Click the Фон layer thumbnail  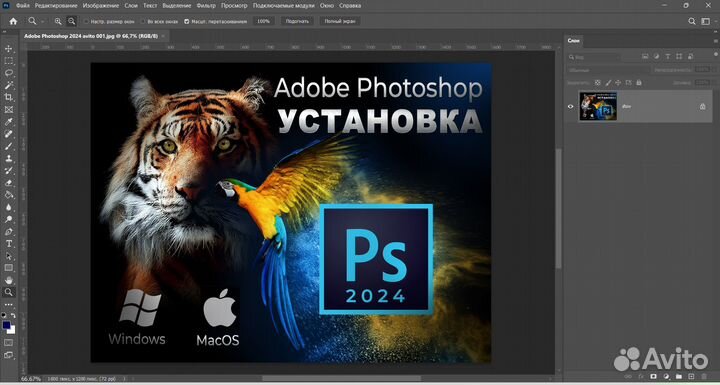[597, 106]
